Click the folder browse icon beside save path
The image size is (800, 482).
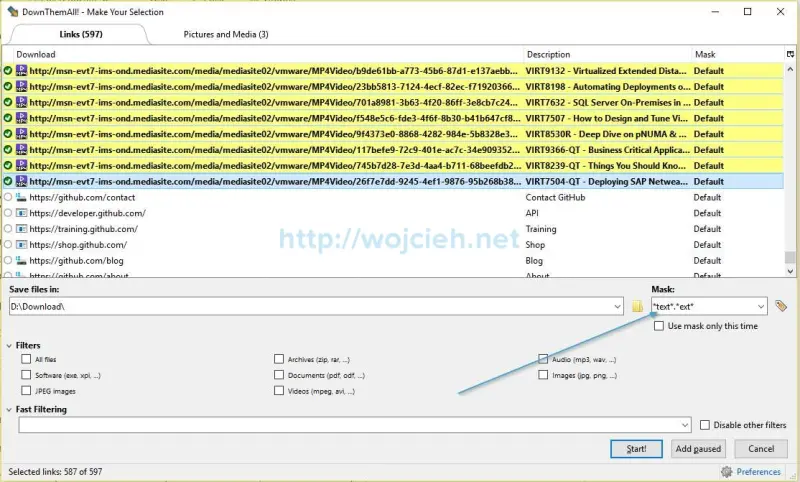click(637, 306)
